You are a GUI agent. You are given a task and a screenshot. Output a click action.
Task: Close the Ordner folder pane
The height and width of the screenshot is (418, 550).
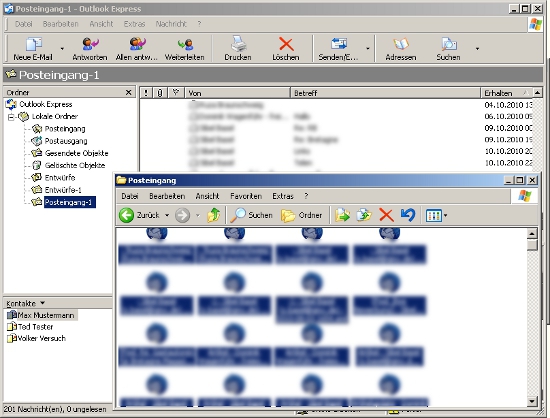[128, 92]
